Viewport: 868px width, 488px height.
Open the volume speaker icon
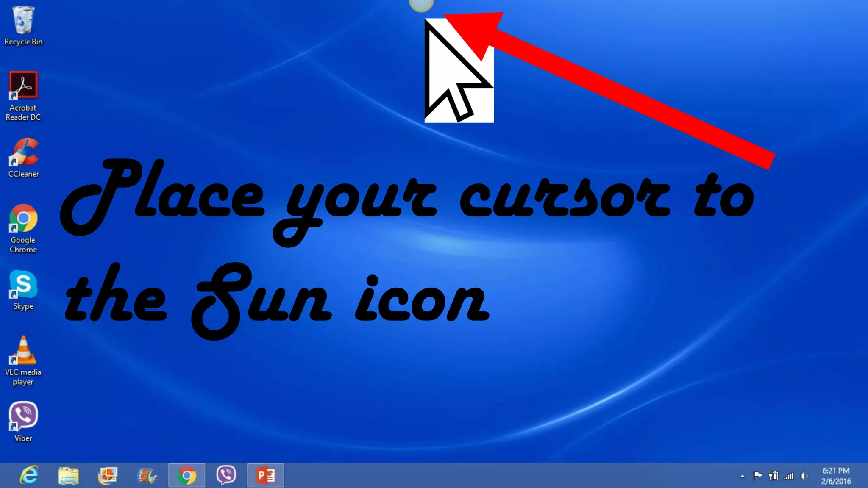click(x=804, y=476)
